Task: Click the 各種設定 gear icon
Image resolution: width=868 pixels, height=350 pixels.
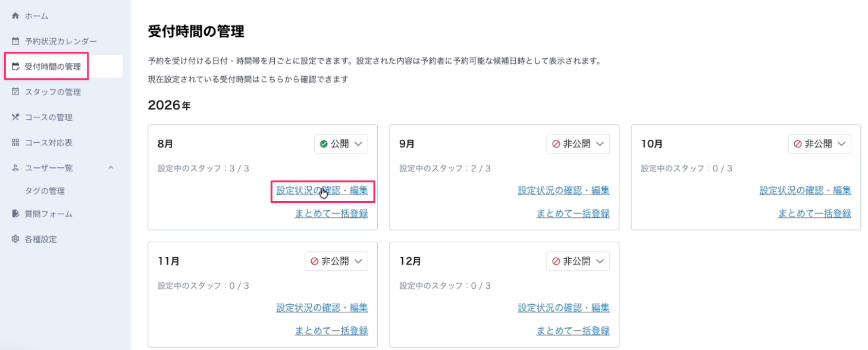Action: 15,239
